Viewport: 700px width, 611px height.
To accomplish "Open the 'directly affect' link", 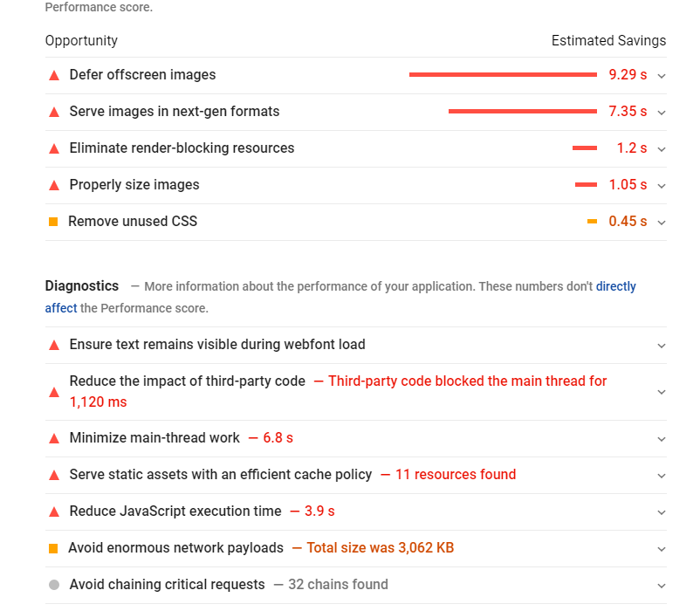I will tap(615, 286).
